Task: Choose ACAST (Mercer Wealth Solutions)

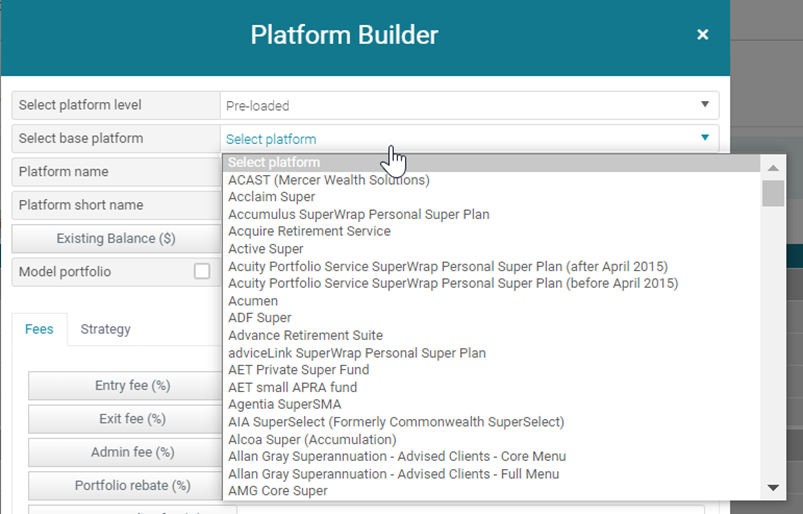Action: click(492, 180)
